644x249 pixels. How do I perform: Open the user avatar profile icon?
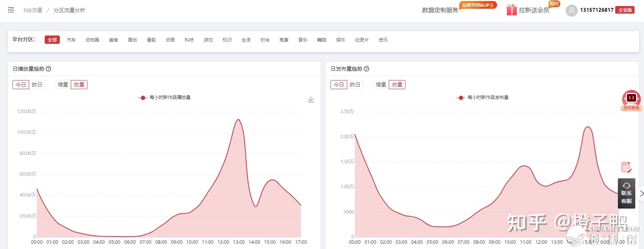click(x=571, y=10)
